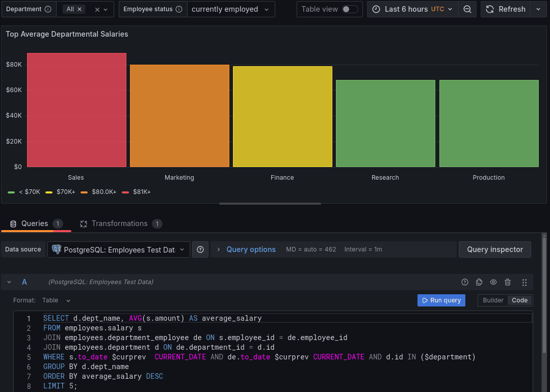
Task: Click the zoom out magnifier on the timebar
Action: pyautogui.click(x=467, y=9)
